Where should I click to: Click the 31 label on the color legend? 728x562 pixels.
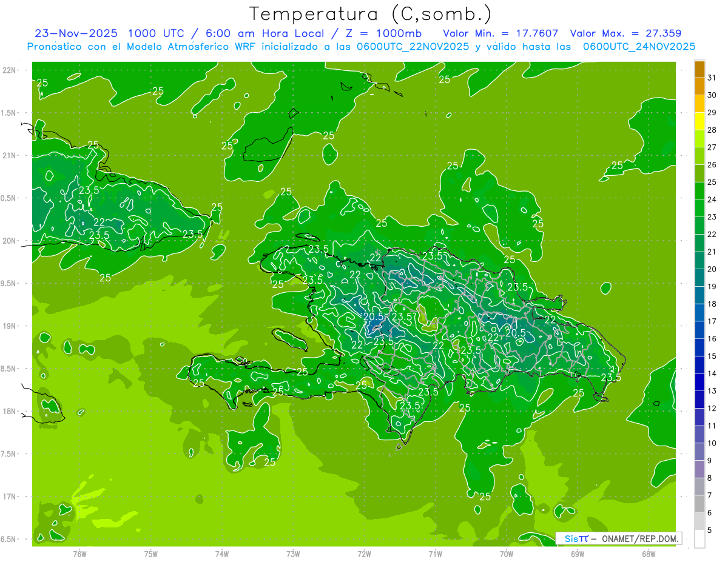(x=712, y=78)
